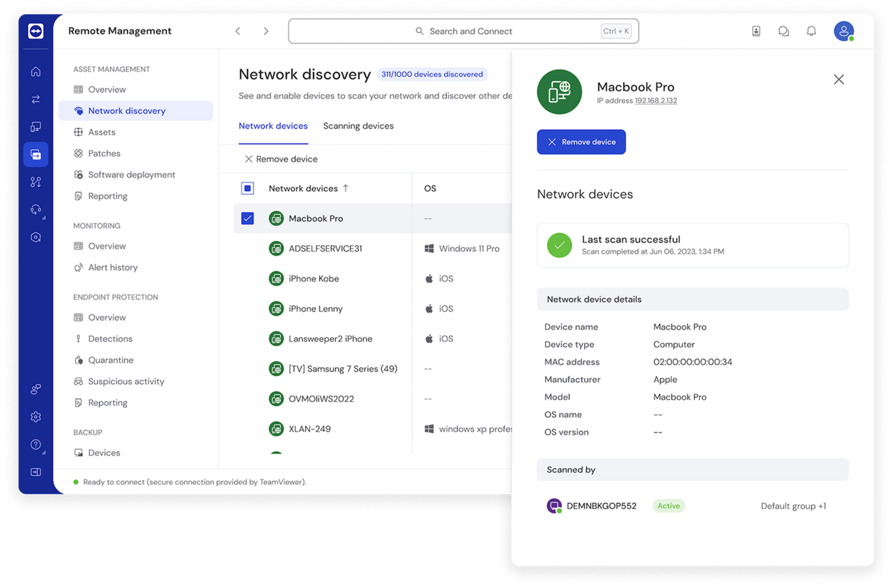Select the OVMOIiWS2022 row
Viewport: 892px width, 588px height.
coord(373,399)
